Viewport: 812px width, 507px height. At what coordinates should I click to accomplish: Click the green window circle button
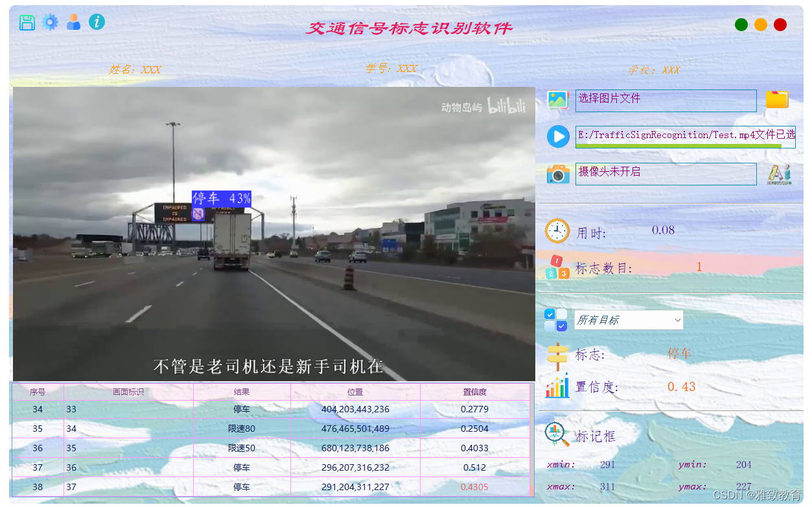click(741, 25)
